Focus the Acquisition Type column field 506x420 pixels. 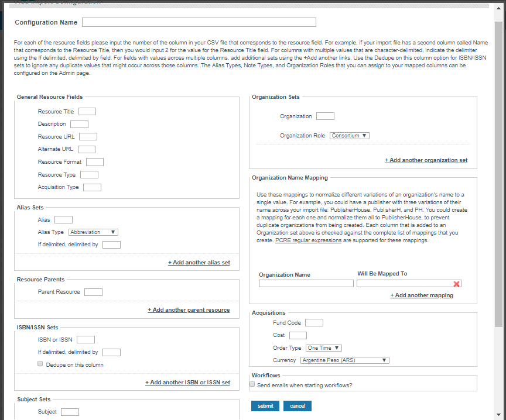coord(93,187)
